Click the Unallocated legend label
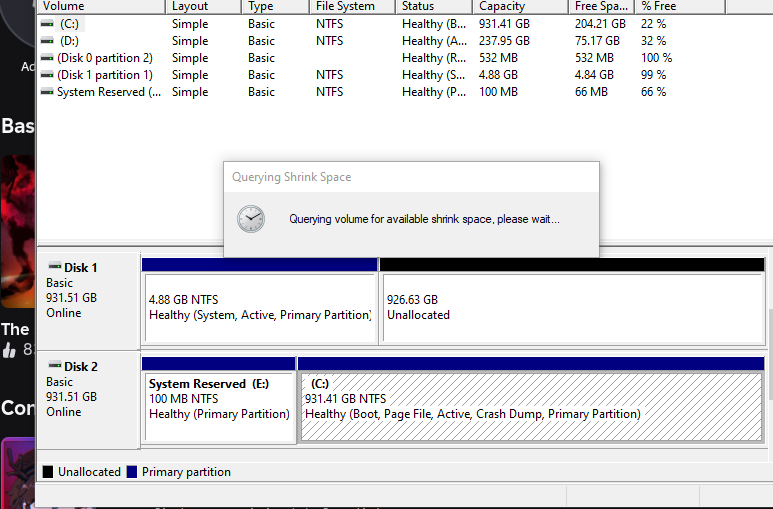This screenshot has height=509, width=773. [x=89, y=472]
